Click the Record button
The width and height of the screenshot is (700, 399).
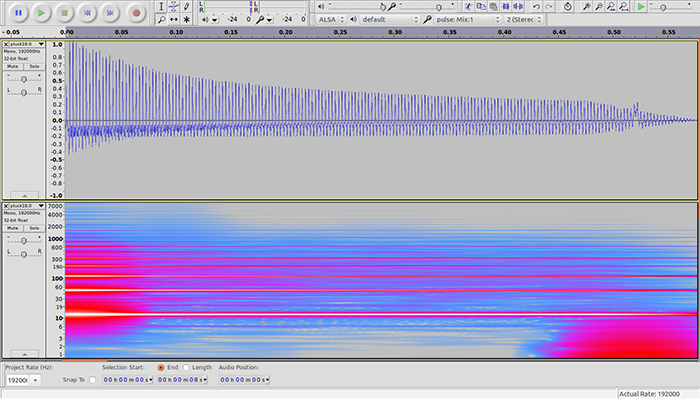tap(136, 13)
